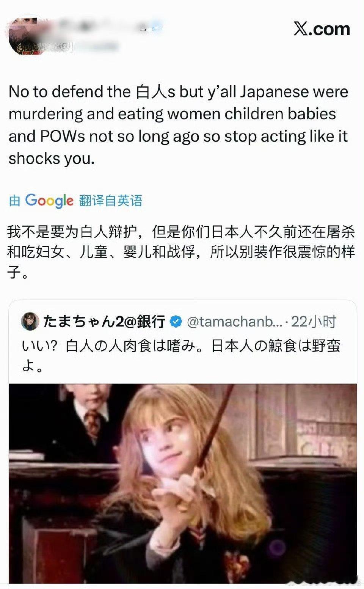
Task: Click the 翻译自英语 translation link
Action: click(x=111, y=201)
